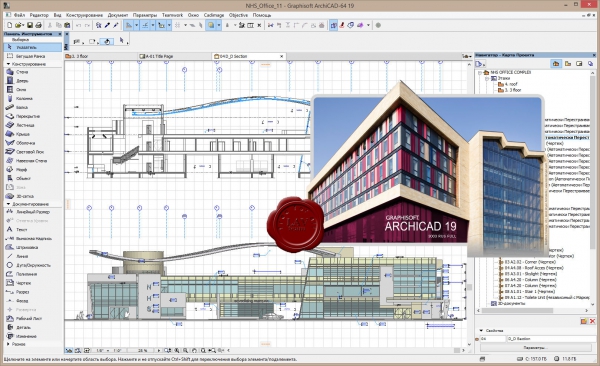Activate the Arc/Circle (Дуга/Окружность) tool
600x366 pixels.
(x=32, y=265)
